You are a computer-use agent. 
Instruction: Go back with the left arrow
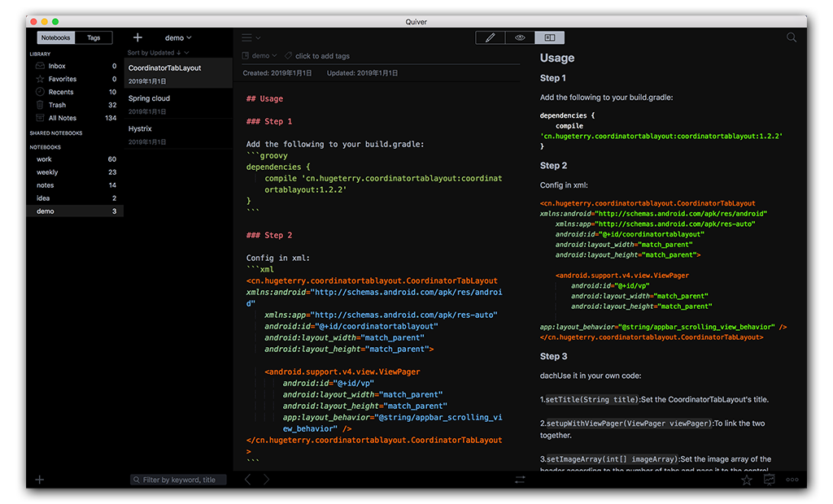pyautogui.click(x=248, y=480)
